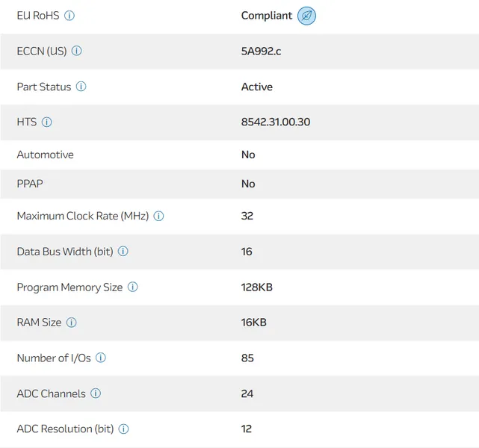Click the Compliant value text
The height and width of the screenshot is (448, 479).
click(x=266, y=16)
